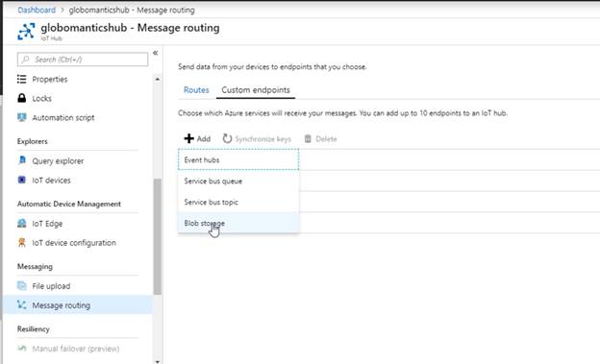Click the Message routing icon
This screenshot has width=600, height=364.
click(x=22, y=304)
